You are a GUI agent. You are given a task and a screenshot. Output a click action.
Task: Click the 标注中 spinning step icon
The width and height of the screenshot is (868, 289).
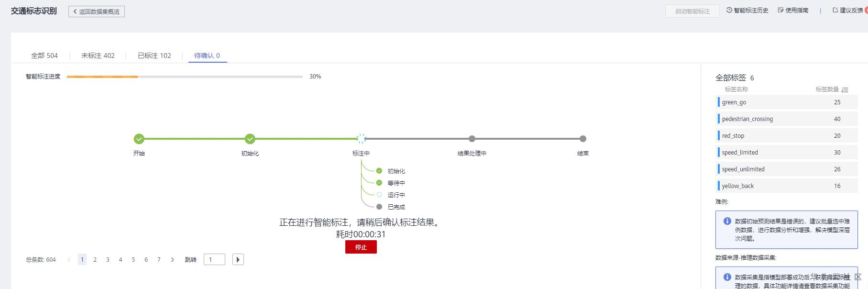coord(361,139)
